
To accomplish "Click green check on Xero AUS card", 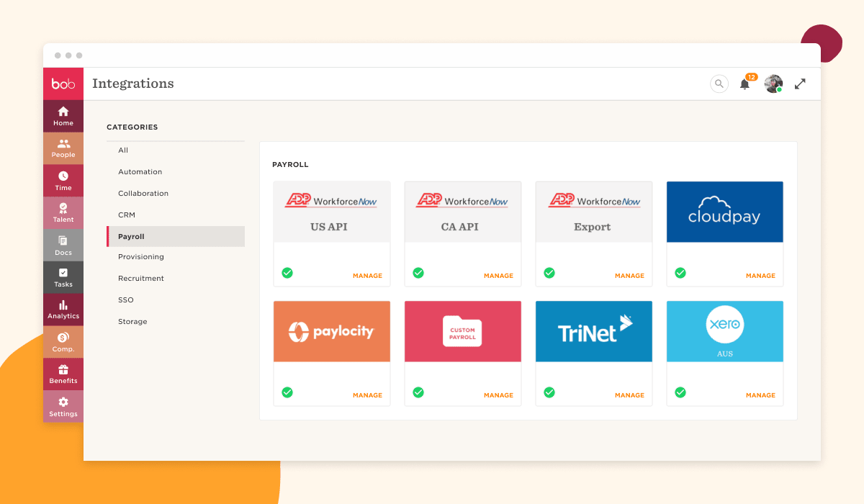I will (680, 392).
